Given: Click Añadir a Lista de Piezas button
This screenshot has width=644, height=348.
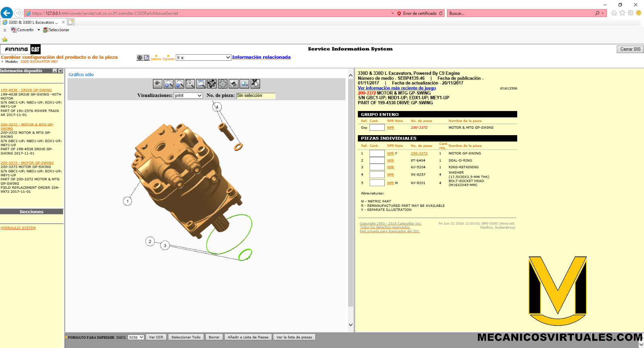Looking at the screenshot, I should coord(248,337).
